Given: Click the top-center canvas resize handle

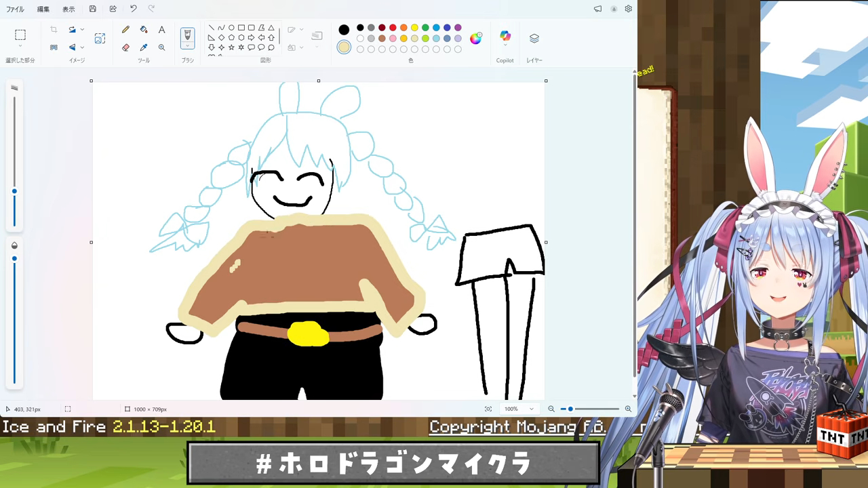Looking at the screenshot, I should [319, 81].
